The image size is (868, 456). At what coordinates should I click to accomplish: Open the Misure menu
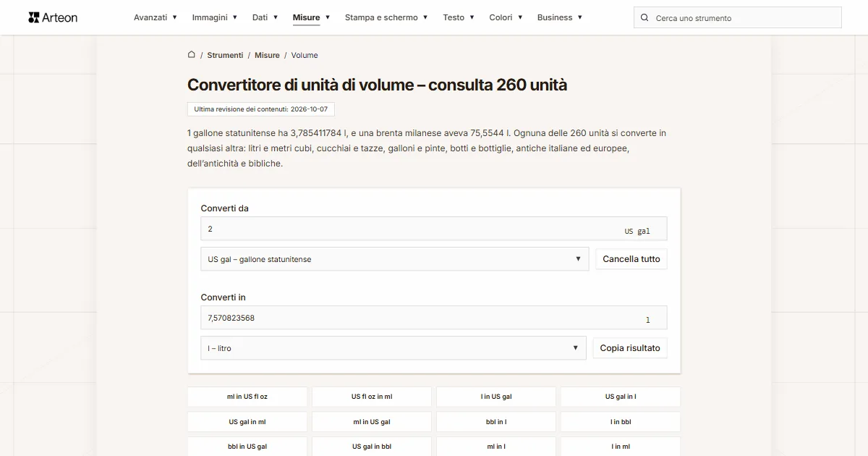312,17
